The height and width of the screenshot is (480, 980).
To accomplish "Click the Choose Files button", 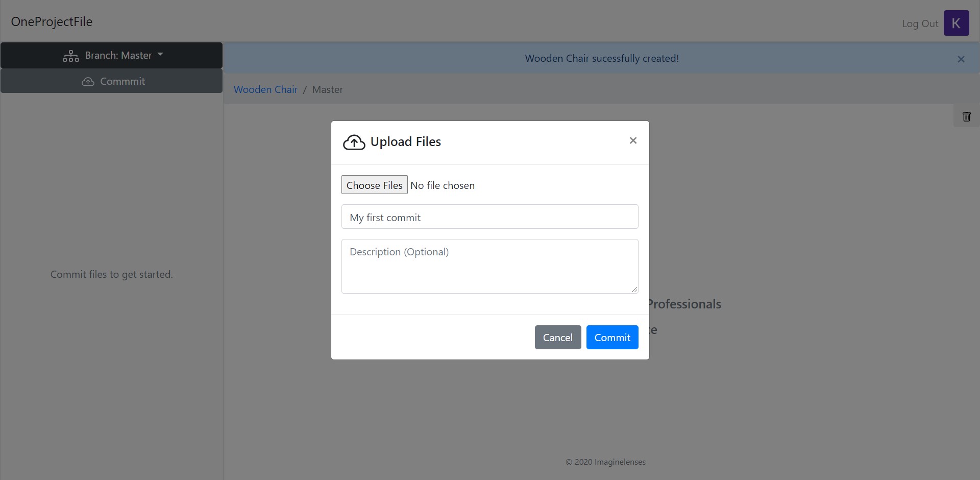I will [x=375, y=185].
